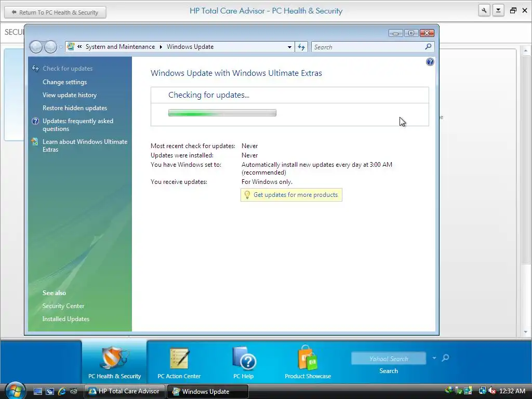The width and height of the screenshot is (532, 399).
Task: Click Show Desktop quick launch icon
Action: [x=38, y=391]
